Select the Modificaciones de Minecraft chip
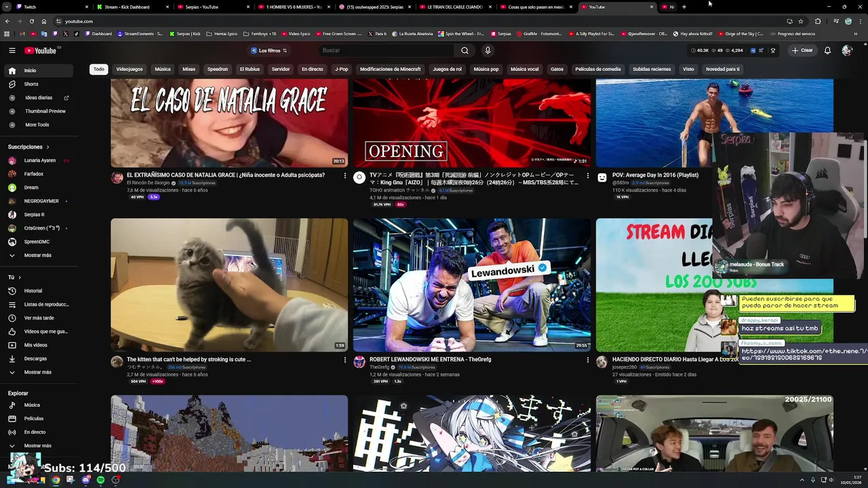868x488 pixels. click(391, 69)
